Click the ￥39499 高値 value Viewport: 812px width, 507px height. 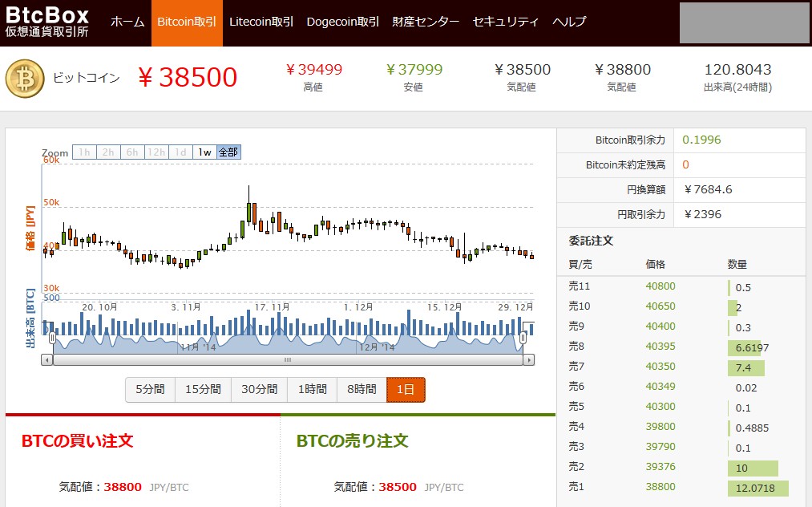coord(314,70)
